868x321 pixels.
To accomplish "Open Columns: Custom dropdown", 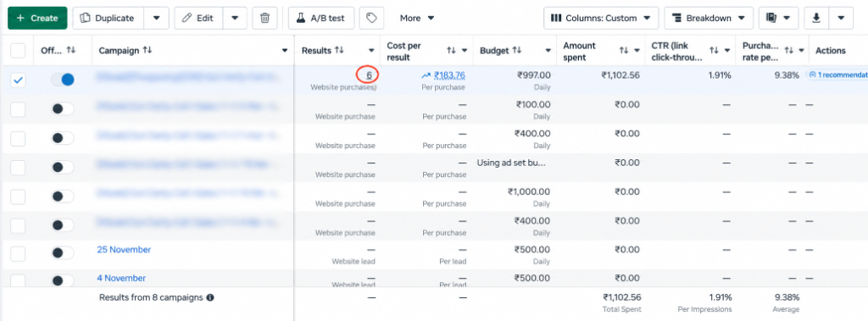I will (x=601, y=19).
